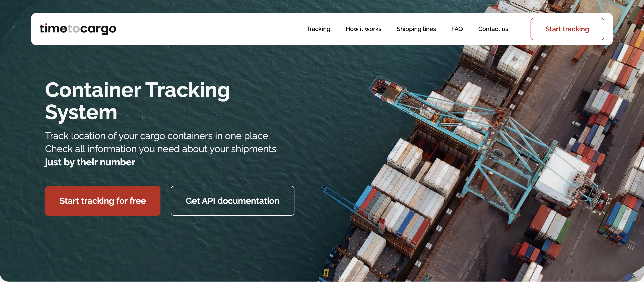644x282 pixels.
Task: Click the timetocargo logo
Action: (x=78, y=29)
